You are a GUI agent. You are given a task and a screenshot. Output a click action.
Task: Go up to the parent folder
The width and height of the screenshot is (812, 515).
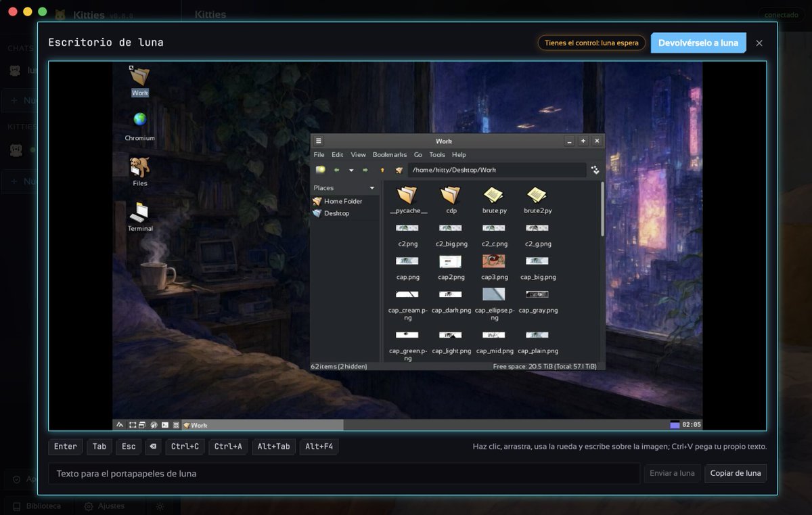click(382, 171)
